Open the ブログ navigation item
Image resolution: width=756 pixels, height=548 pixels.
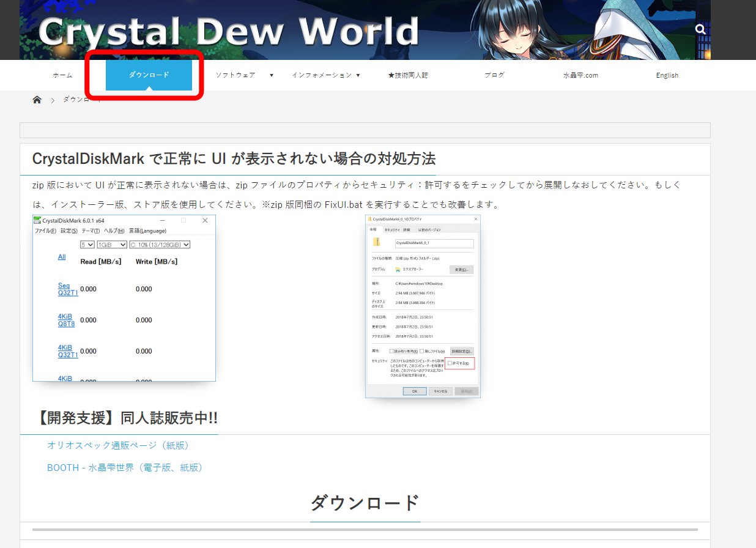click(x=494, y=75)
